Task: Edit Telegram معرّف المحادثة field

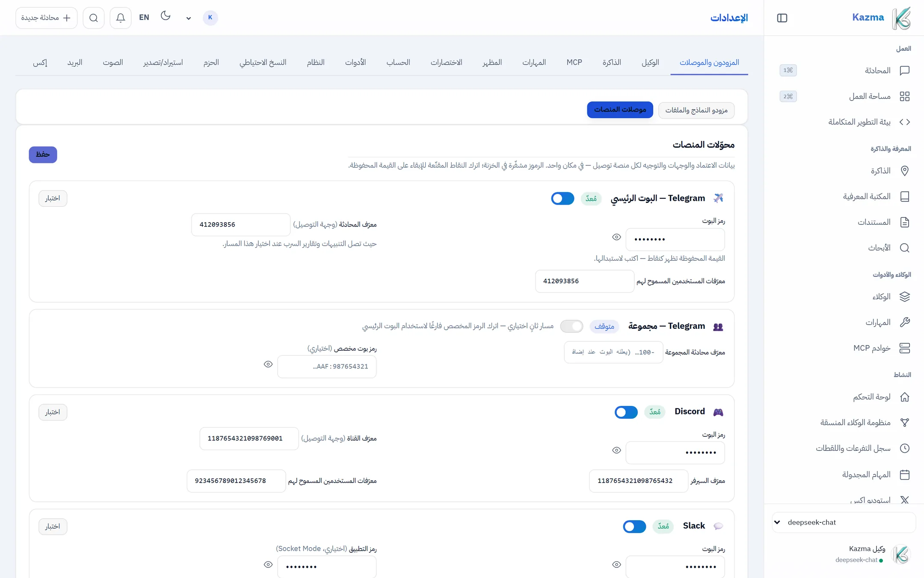Action: coord(241,225)
